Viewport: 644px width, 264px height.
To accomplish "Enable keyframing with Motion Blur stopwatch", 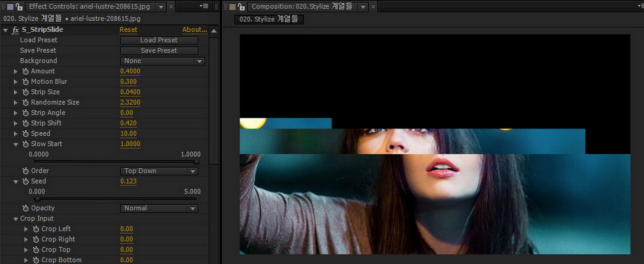I will [26, 82].
